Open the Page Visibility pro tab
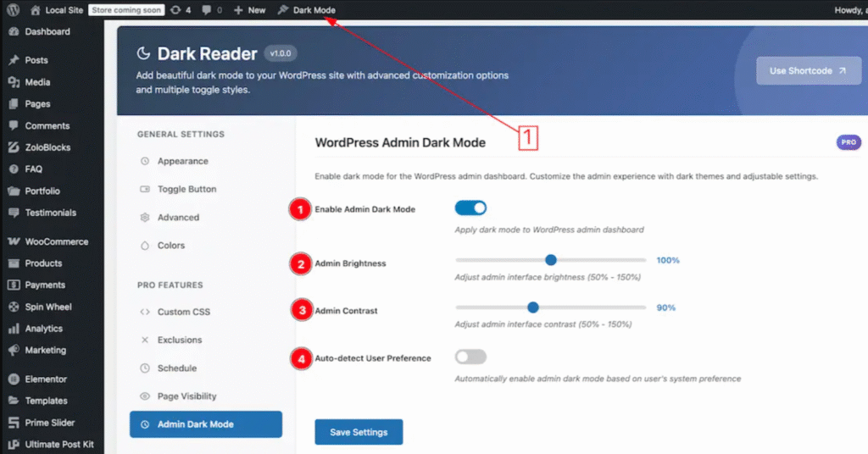The image size is (868, 454). [206, 396]
